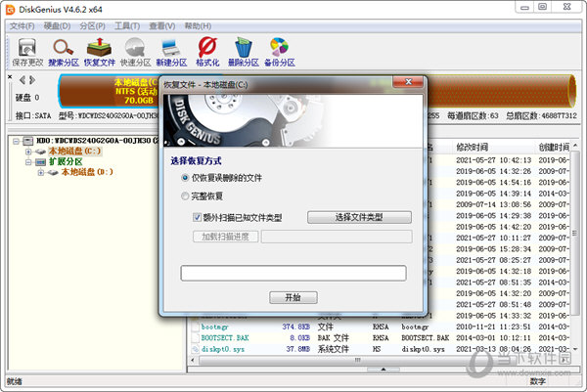587x392 pixels.
Task: Open the Backup Partition (备份分区) tool
Action: tap(279, 53)
